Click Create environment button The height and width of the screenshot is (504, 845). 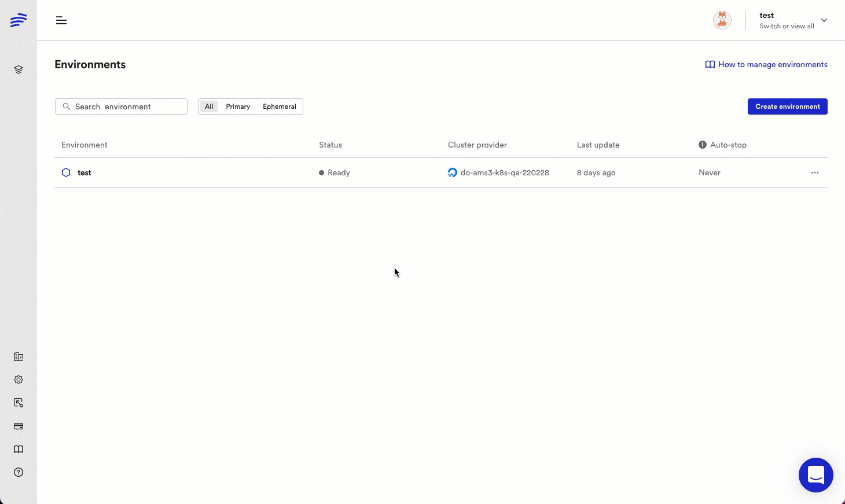pyautogui.click(x=788, y=106)
